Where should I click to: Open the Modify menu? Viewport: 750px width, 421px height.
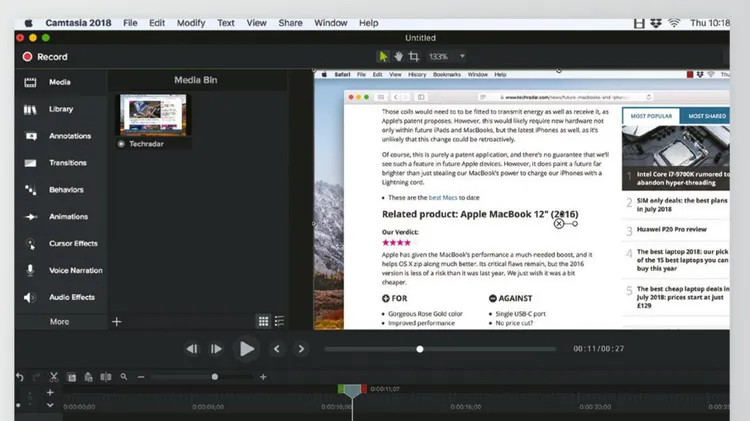click(190, 22)
